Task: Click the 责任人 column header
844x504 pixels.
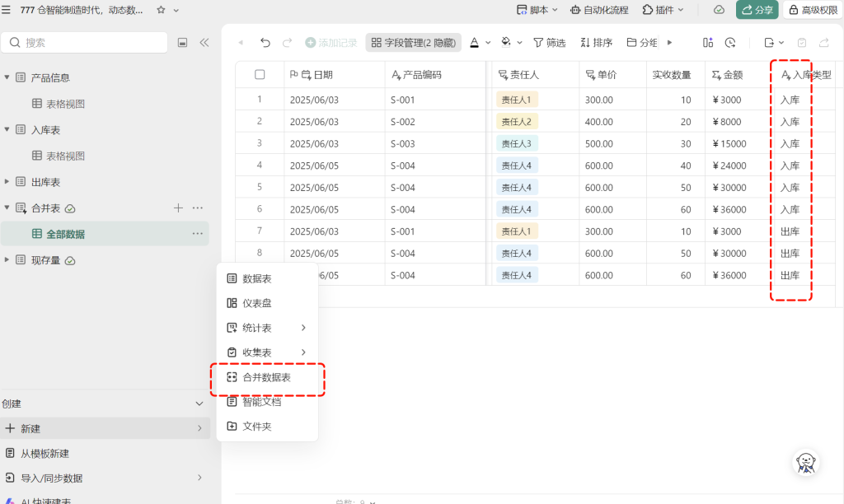Action: 535,75
